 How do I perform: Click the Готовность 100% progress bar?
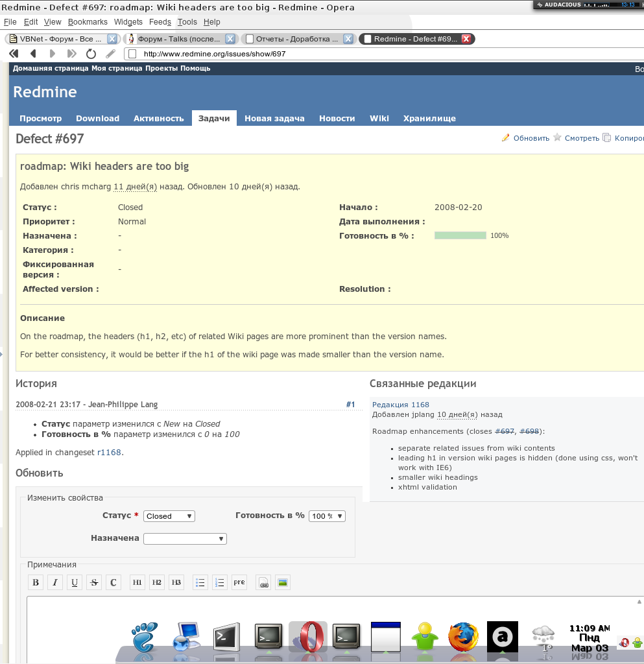click(x=460, y=235)
